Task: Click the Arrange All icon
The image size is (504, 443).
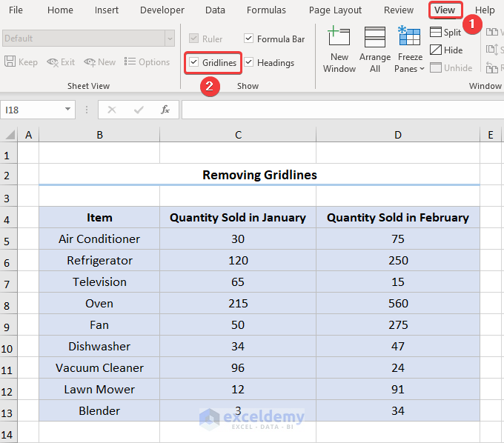Action: pos(375,39)
